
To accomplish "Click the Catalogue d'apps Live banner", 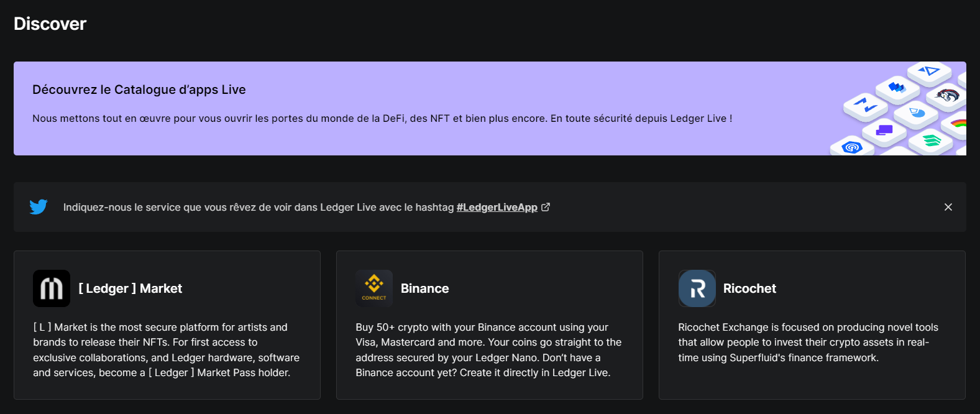I will pos(373,108).
